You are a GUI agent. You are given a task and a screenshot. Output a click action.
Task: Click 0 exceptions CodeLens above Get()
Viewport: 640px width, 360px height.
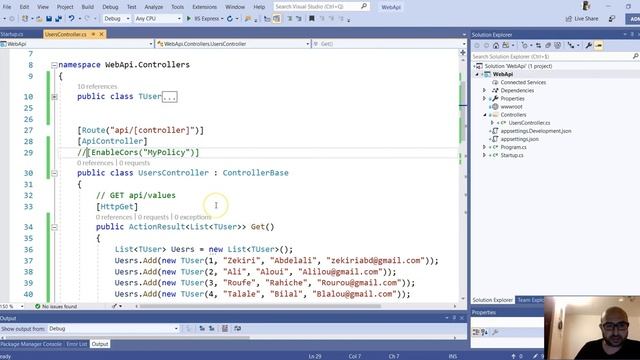pos(193,217)
